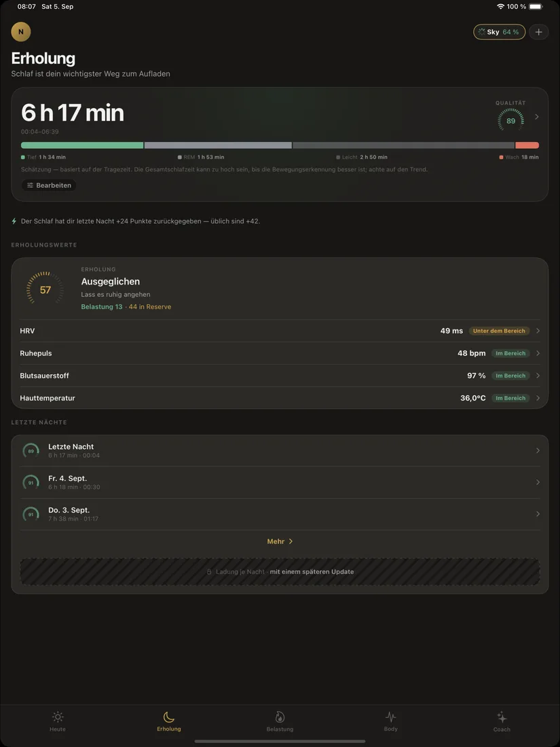Tap the HRV value 49 ms
This screenshot has height=747, width=560.
coord(451,331)
